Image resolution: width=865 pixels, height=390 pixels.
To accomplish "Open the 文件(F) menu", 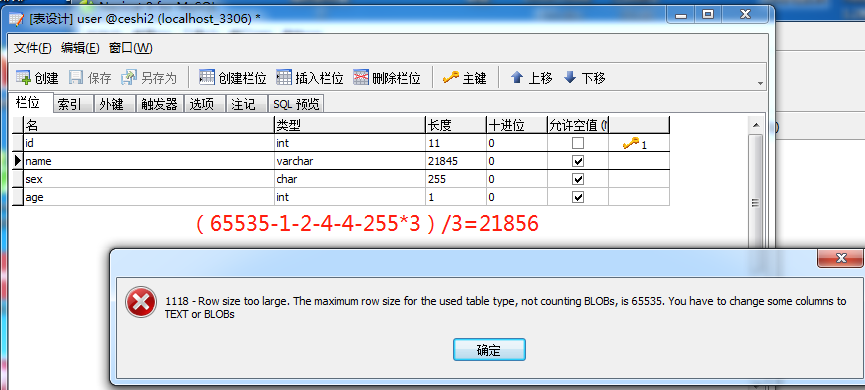I will [33, 49].
